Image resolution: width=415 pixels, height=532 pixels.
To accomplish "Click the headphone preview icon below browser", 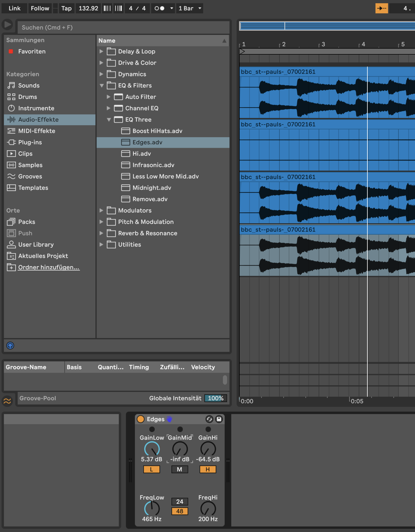I will coord(10,346).
